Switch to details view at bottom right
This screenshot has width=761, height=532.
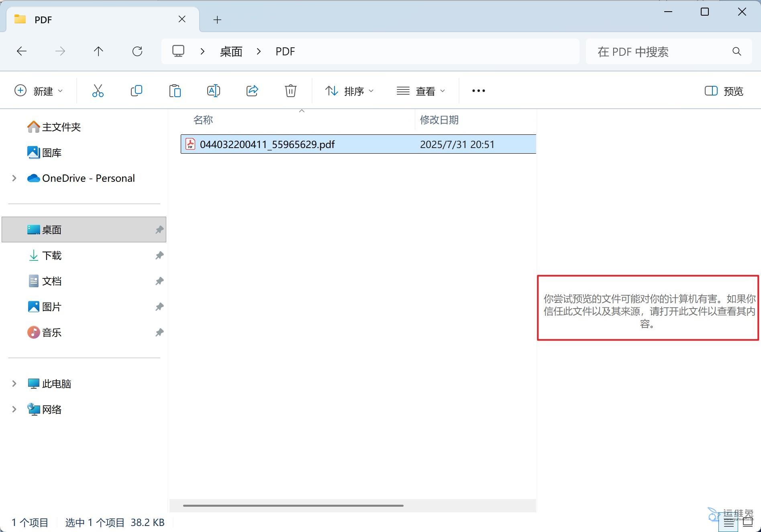(x=729, y=522)
